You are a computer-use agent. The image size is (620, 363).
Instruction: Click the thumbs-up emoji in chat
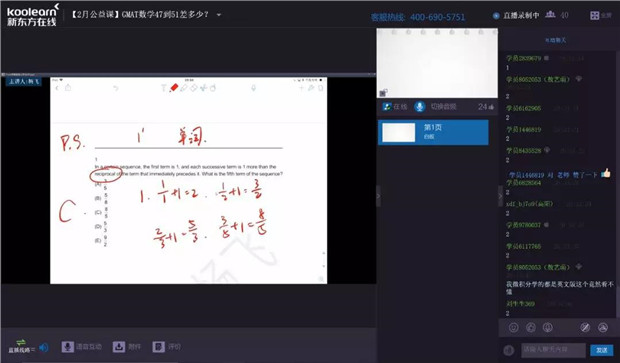[x=606, y=173]
